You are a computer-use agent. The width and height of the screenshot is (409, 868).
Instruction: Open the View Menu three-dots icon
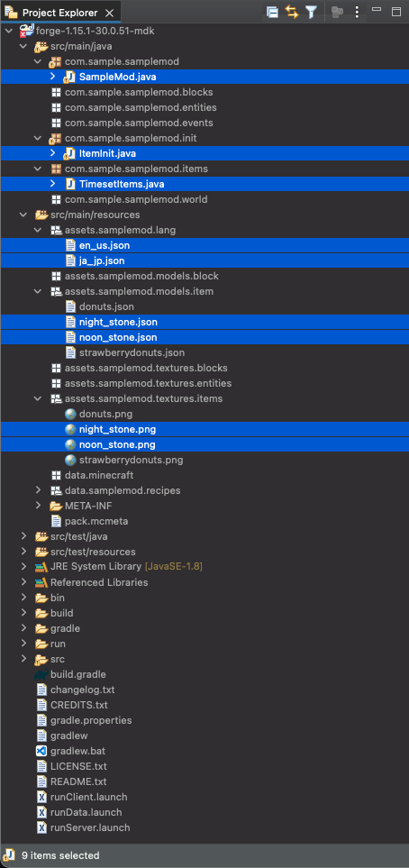[x=357, y=13]
